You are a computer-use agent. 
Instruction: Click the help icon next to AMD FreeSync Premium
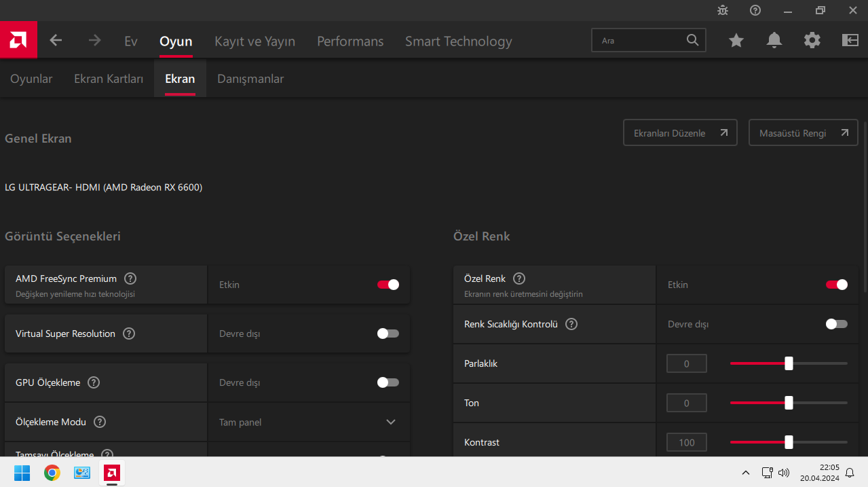pos(130,278)
